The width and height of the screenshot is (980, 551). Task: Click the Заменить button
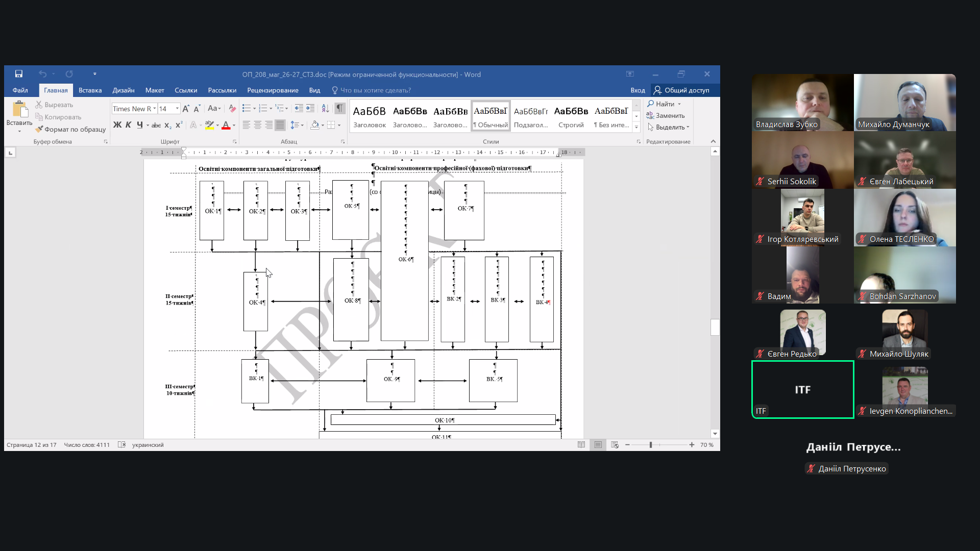point(666,115)
